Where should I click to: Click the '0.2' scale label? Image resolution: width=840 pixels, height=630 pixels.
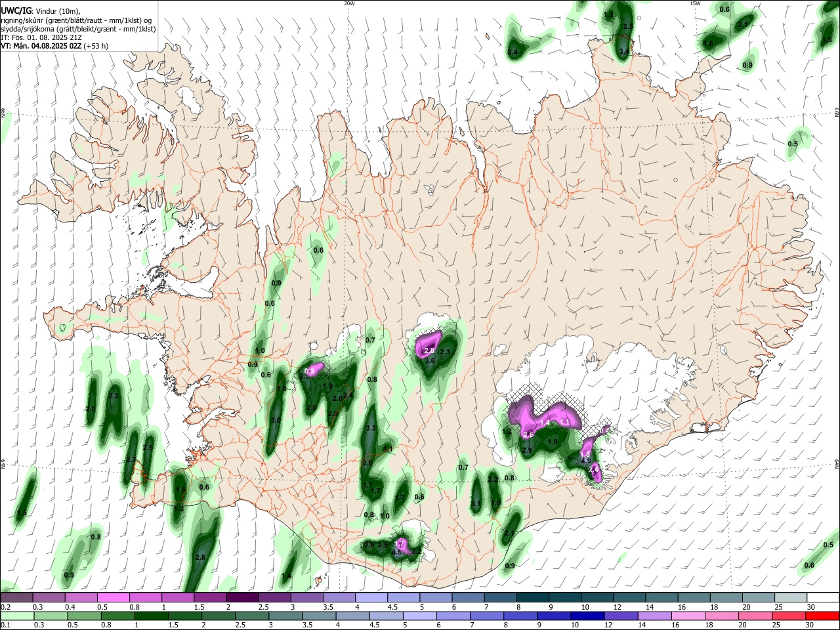coord(5,607)
